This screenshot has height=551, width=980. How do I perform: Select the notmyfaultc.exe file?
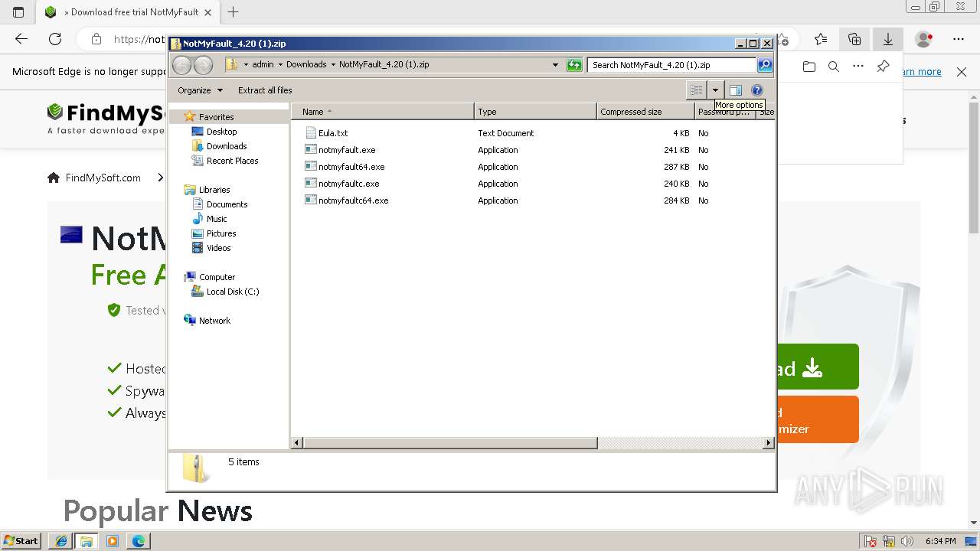pos(349,184)
